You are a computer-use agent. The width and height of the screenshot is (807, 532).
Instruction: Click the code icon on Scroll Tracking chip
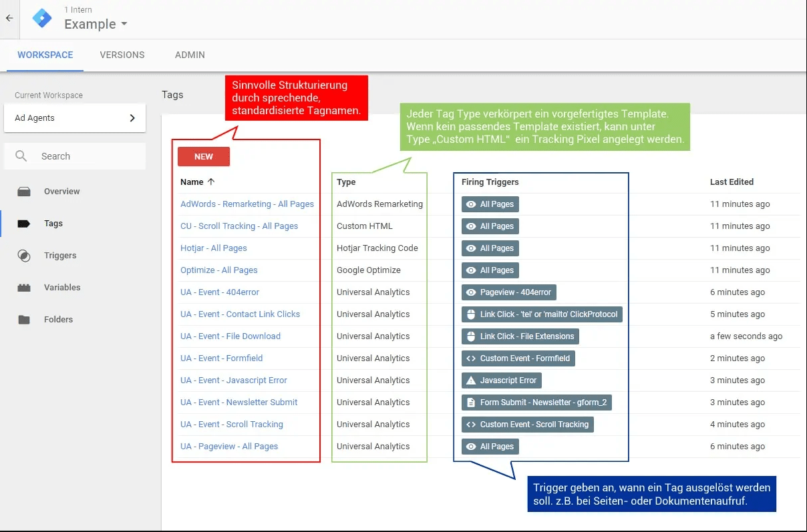tap(471, 425)
